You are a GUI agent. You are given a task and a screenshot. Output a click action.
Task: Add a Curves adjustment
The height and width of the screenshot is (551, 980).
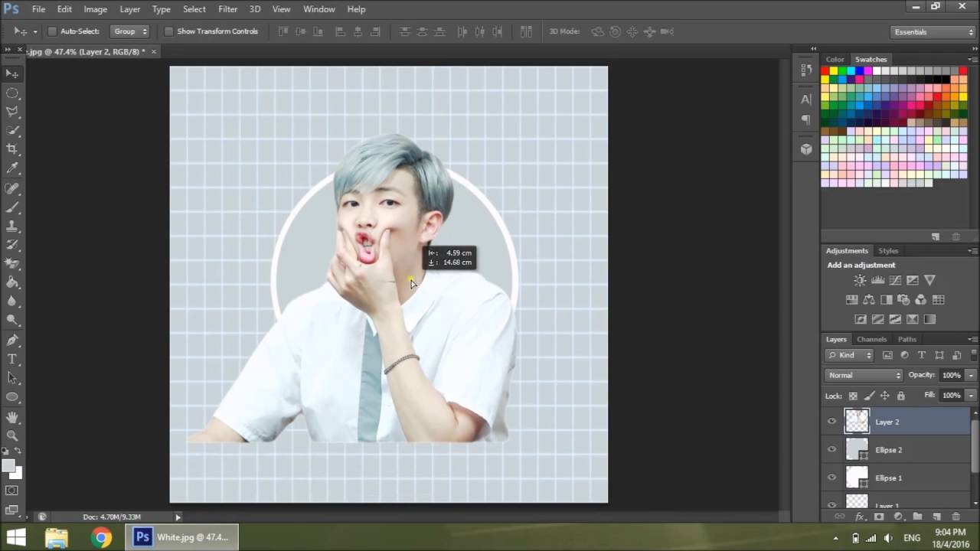point(895,281)
